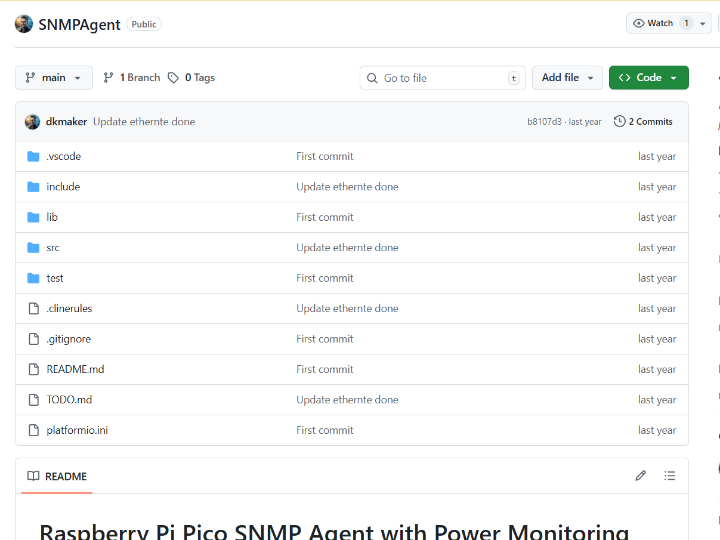Open the .vscode folder
Viewport: 720px width, 540px height.
pos(63,156)
